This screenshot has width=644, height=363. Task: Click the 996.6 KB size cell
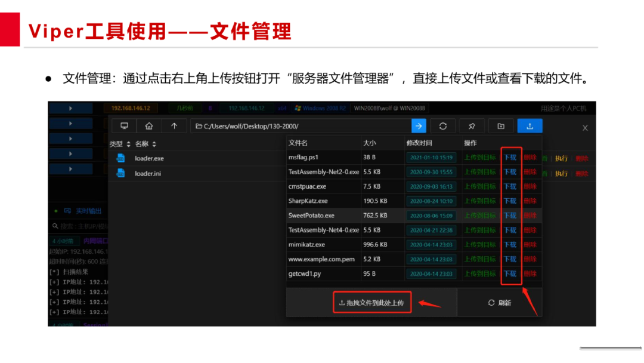(x=375, y=245)
